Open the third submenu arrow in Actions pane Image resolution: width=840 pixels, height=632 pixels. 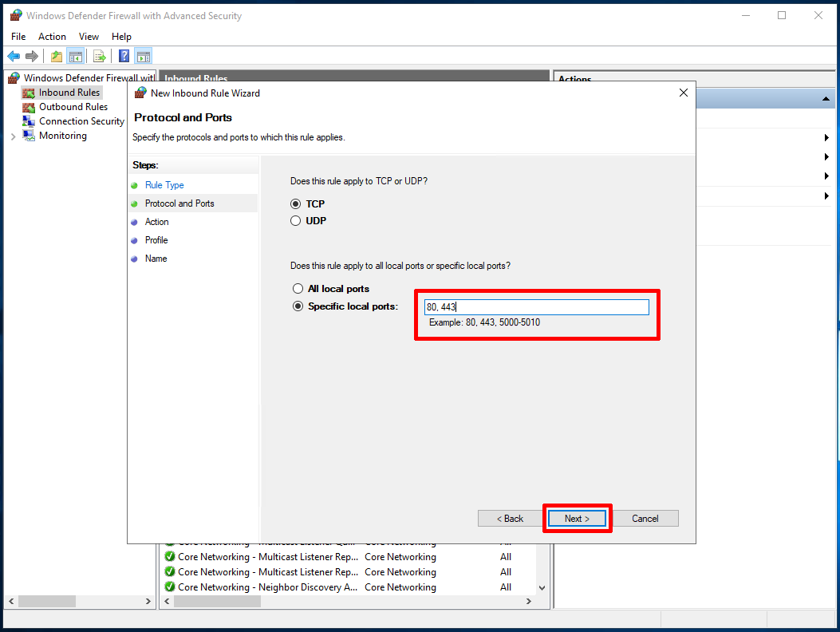point(826,176)
